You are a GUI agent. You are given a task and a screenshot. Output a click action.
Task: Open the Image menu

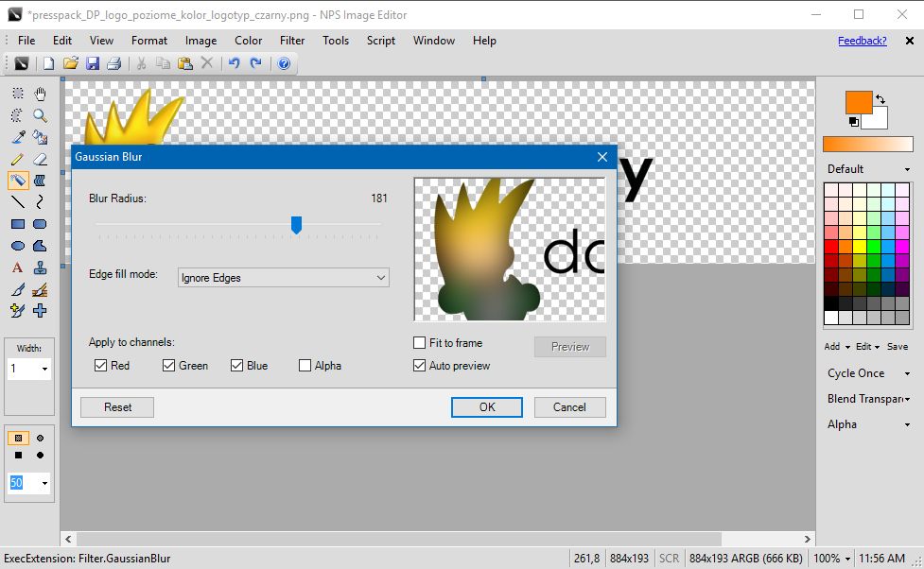click(200, 40)
